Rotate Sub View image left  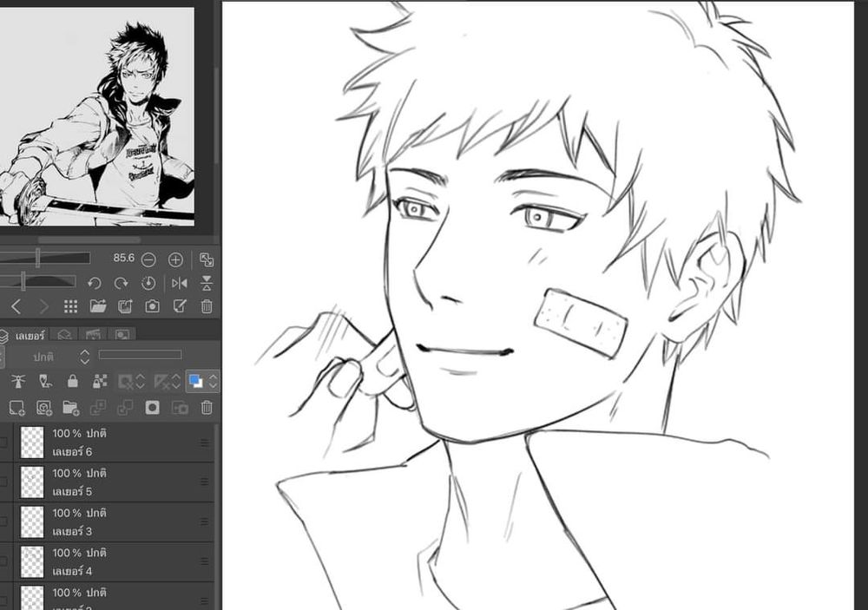pyautogui.click(x=94, y=284)
